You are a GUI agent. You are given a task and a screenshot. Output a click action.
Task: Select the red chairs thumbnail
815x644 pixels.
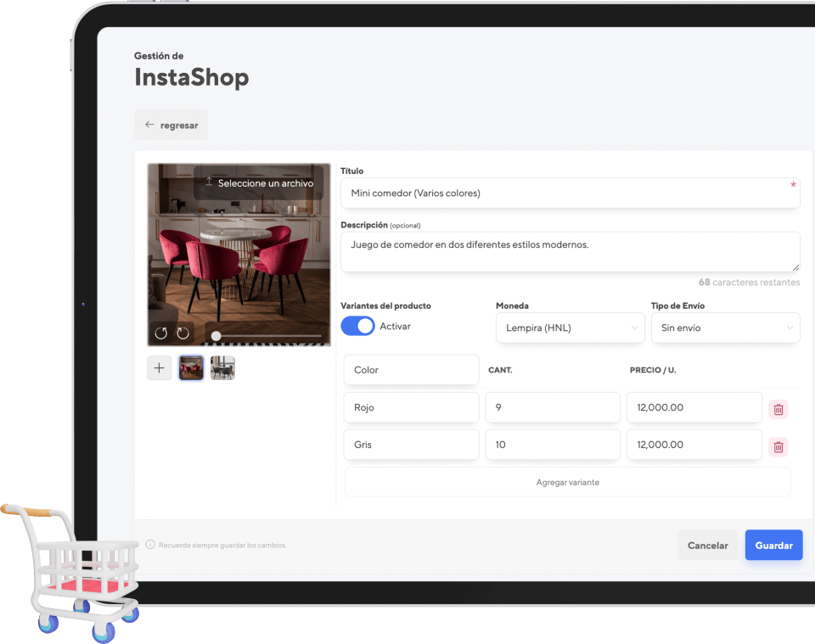[x=191, y=368]
